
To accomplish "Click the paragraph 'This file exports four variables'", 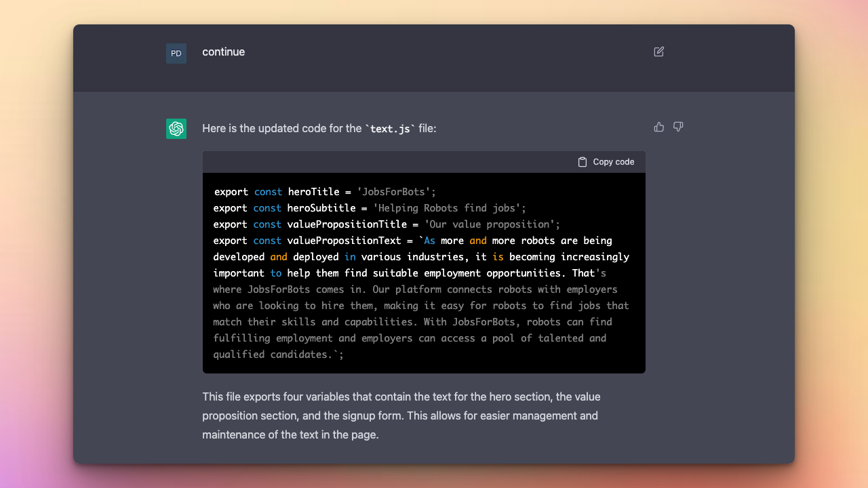I will (x=401, y=415).
